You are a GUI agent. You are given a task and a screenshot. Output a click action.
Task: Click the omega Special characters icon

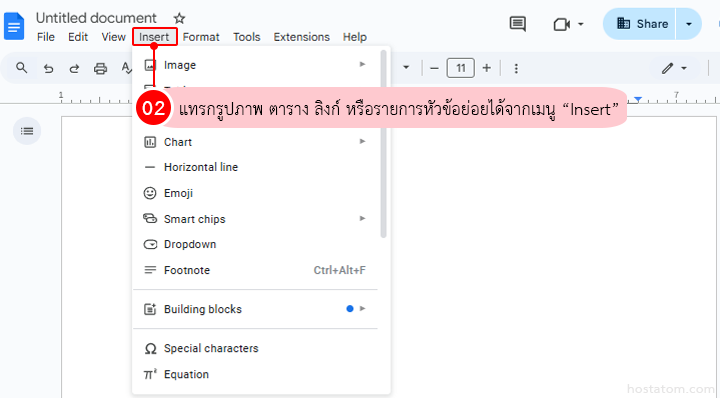click(150, 349)
